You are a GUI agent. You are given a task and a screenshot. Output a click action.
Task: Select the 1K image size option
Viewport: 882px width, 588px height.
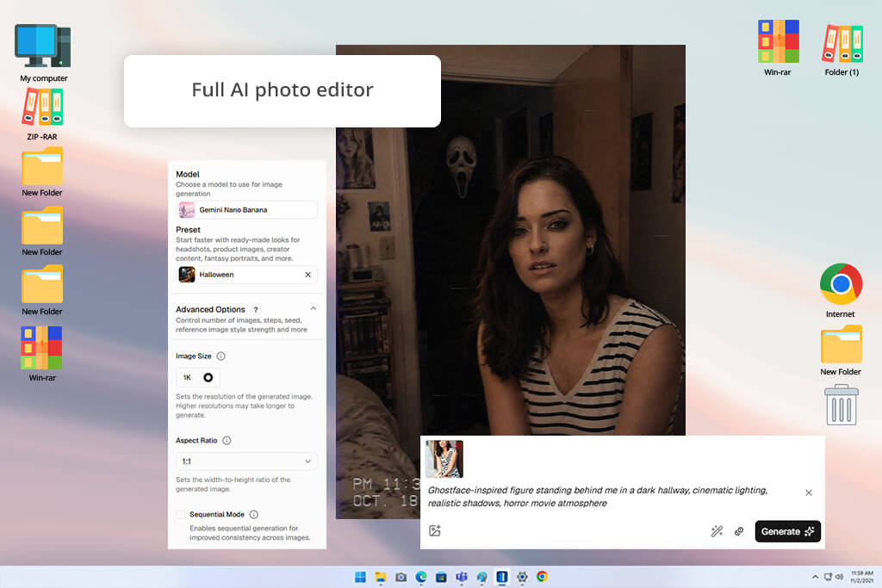(197, 377)
